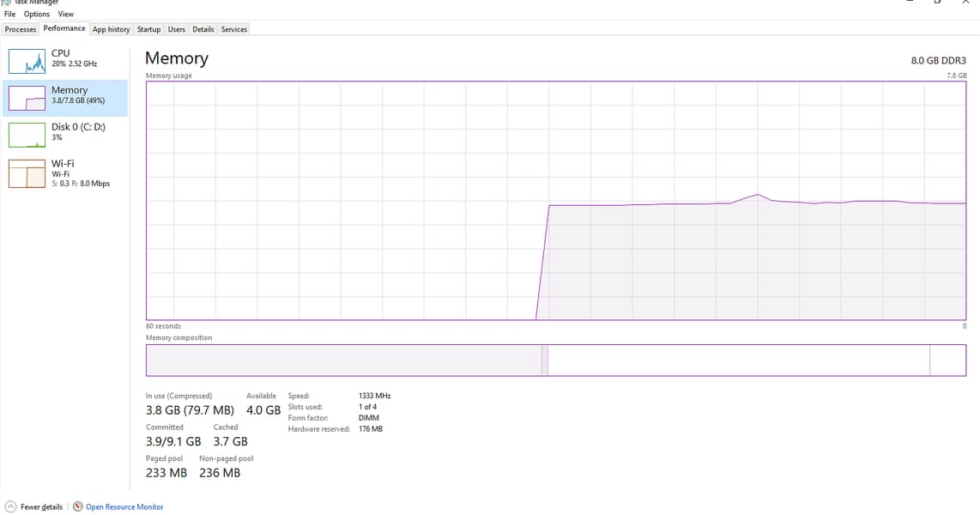Switch to the Startup tab
The width and height of the screenshot is (980, 515).
click(148, 29)
